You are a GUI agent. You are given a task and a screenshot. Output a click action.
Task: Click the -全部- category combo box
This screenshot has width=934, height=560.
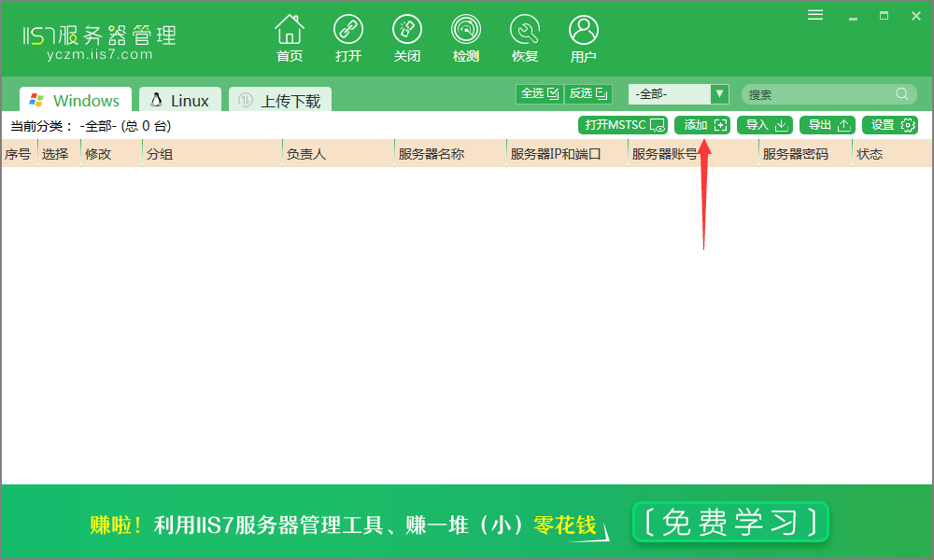pos(678,94)
